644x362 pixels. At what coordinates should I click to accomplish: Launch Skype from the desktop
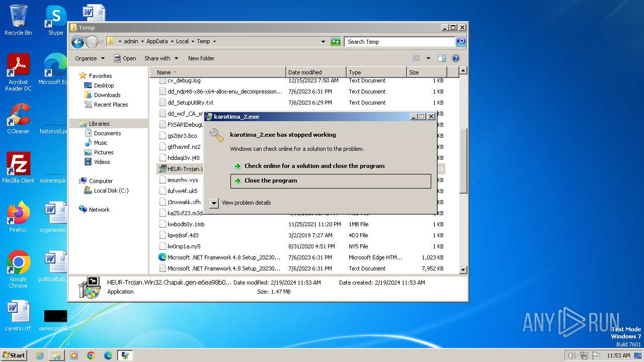[55, 20]
